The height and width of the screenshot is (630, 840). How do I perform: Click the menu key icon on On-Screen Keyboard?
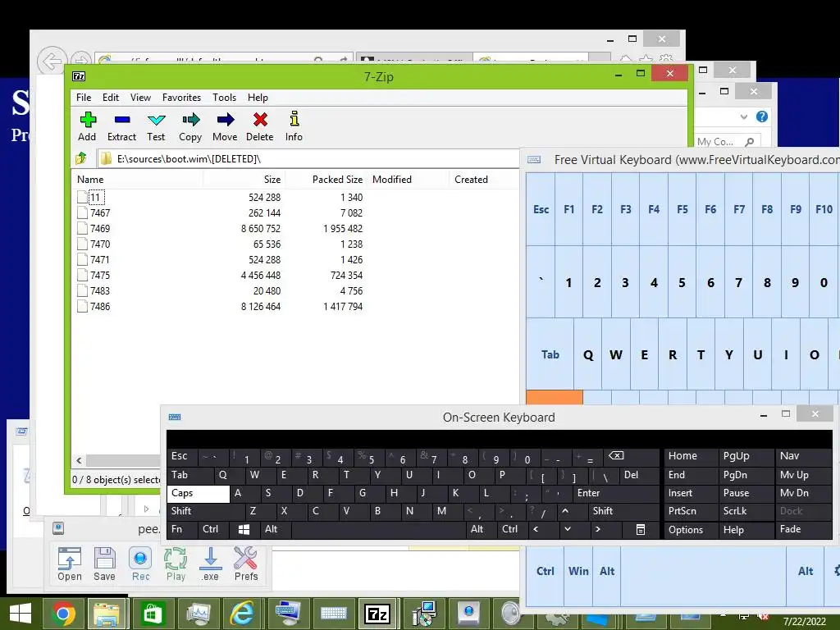(640, 529)
